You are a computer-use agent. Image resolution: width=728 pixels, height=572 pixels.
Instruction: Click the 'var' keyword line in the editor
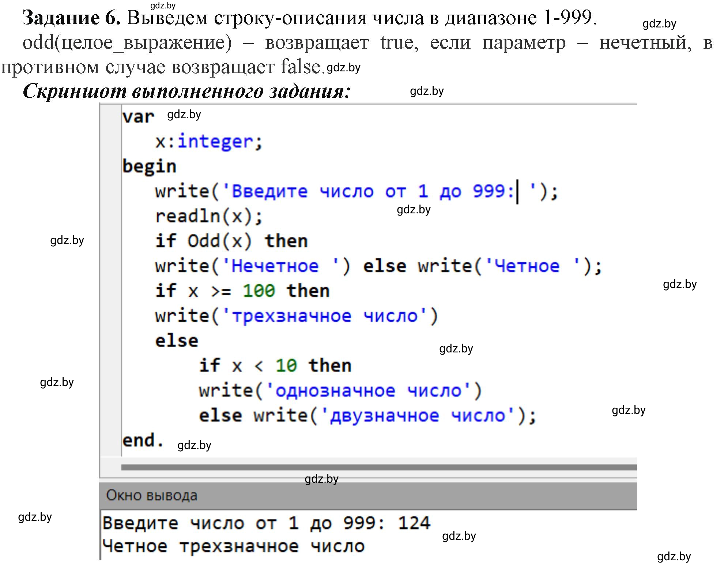point(138,117)
